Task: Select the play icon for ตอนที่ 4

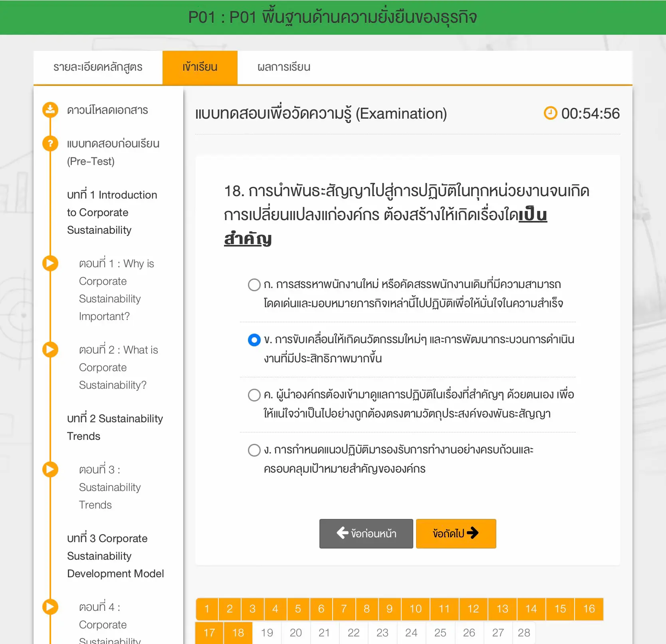Action: point(50,606)
